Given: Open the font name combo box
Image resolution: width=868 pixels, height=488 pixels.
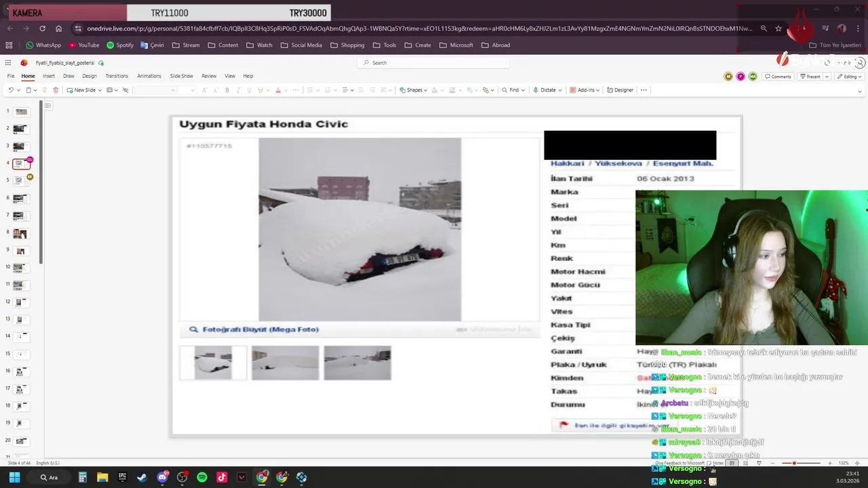Looking at the screenshot, I should (155, 89).
